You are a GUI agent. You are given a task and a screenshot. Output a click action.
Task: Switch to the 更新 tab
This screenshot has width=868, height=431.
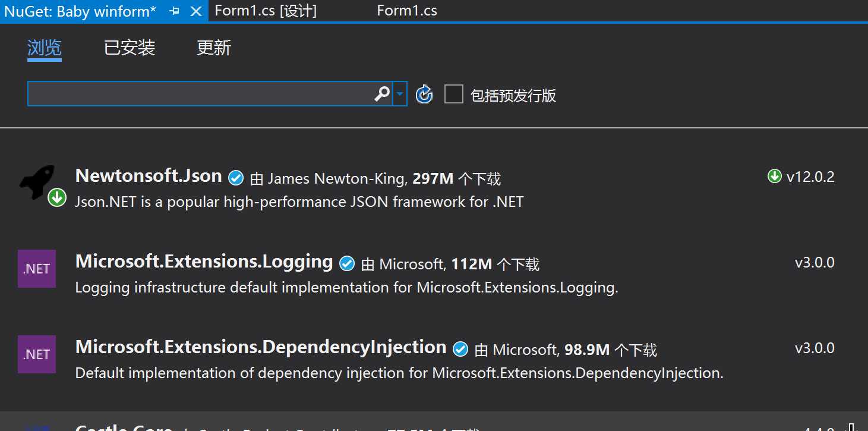click(x=214, y=48)
